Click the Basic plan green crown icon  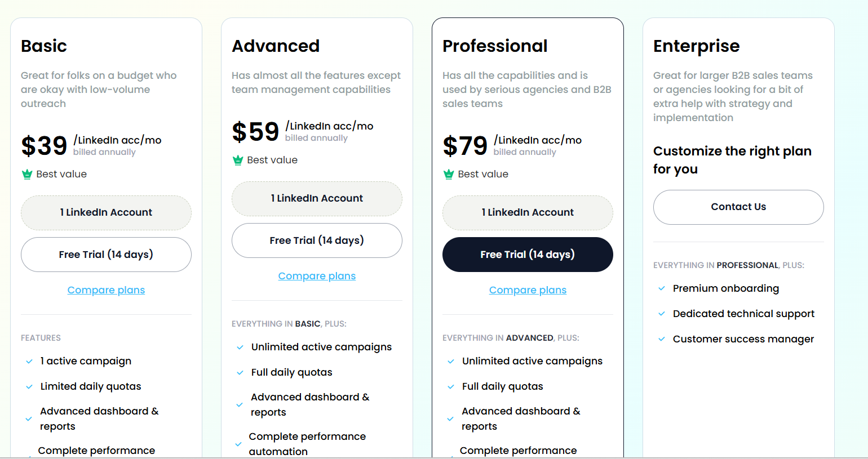tap(27, 174)
